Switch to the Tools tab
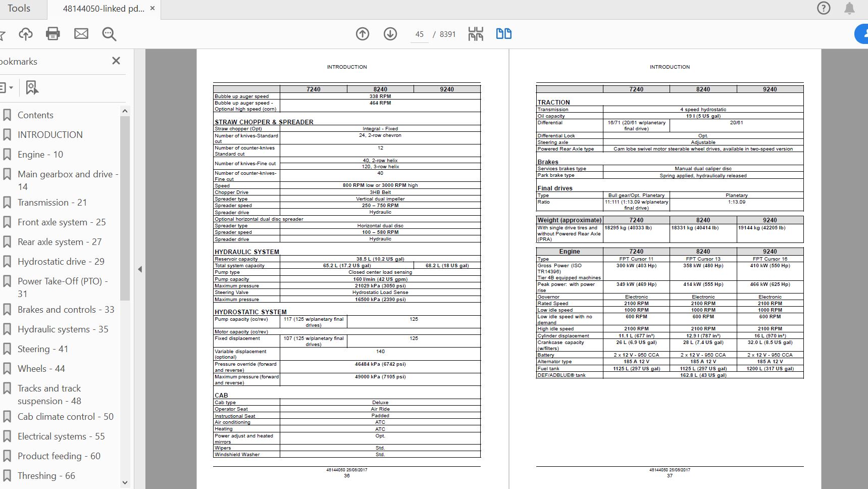 (x=19, y=9)
